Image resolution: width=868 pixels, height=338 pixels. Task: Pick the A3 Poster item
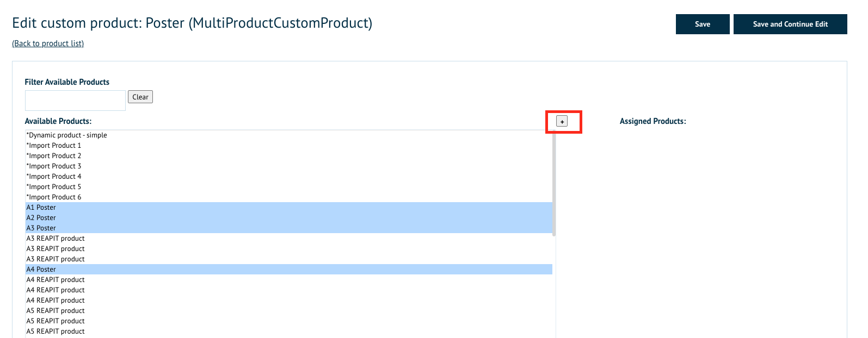41,228
